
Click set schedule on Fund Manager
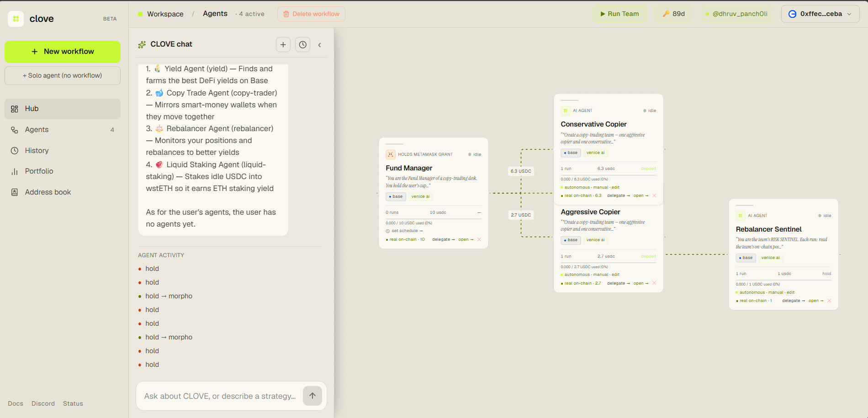click(407, 231)
